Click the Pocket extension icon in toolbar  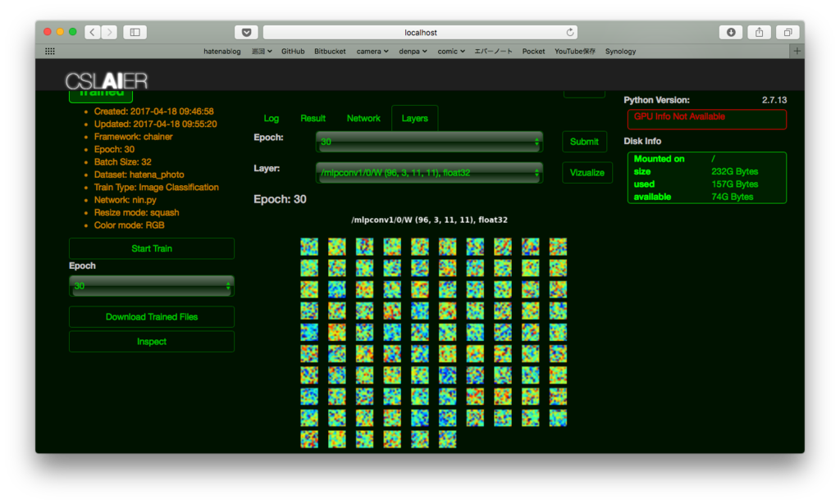246,32
